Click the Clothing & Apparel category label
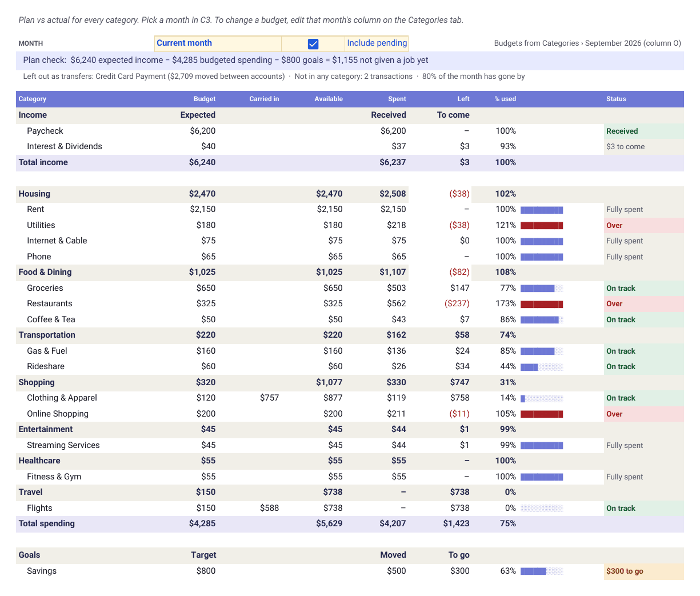 (x=62, y=398)
